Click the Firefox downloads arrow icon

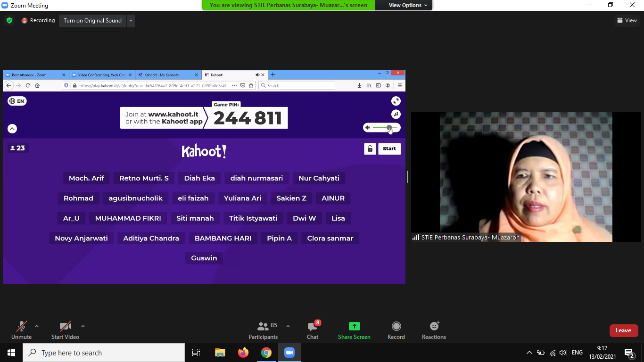click(359, 85)
